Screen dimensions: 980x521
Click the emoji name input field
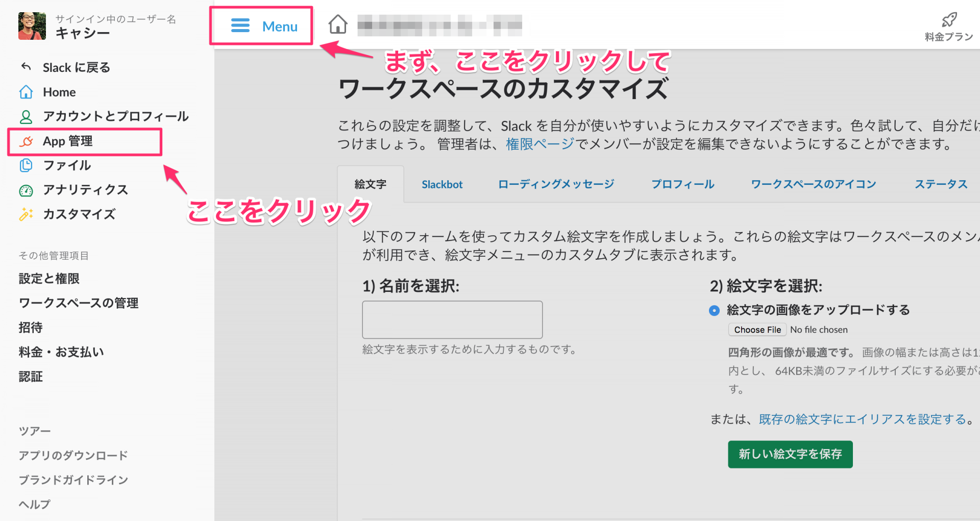(x=452, y=319)
